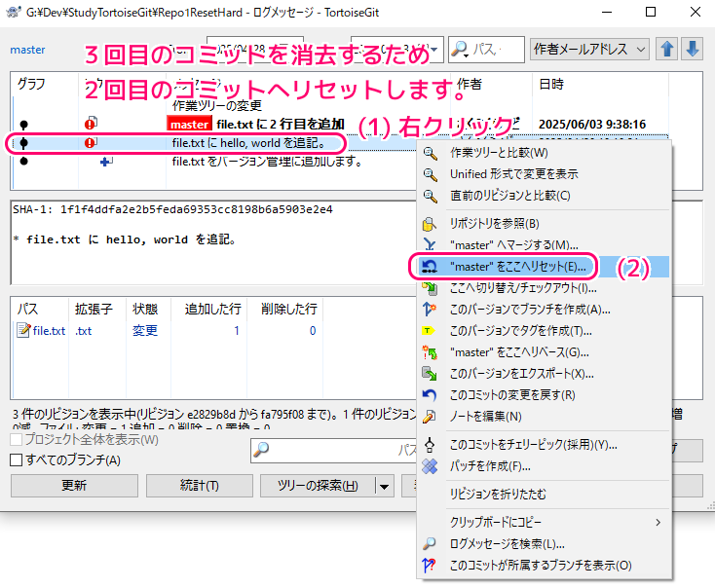The width and height of the screenshot is (715, 588).
Task: Click the browse repository icon
Action: [x=430, y=224]
